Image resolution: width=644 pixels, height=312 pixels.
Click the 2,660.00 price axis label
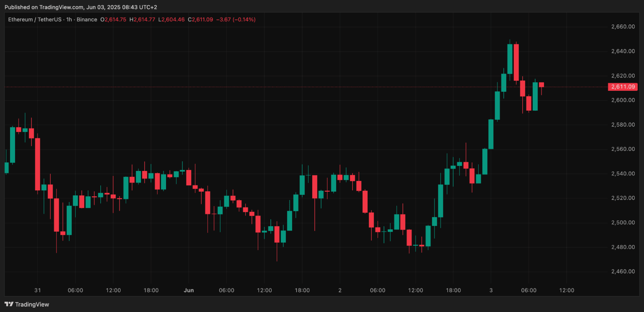click(623, 27)
